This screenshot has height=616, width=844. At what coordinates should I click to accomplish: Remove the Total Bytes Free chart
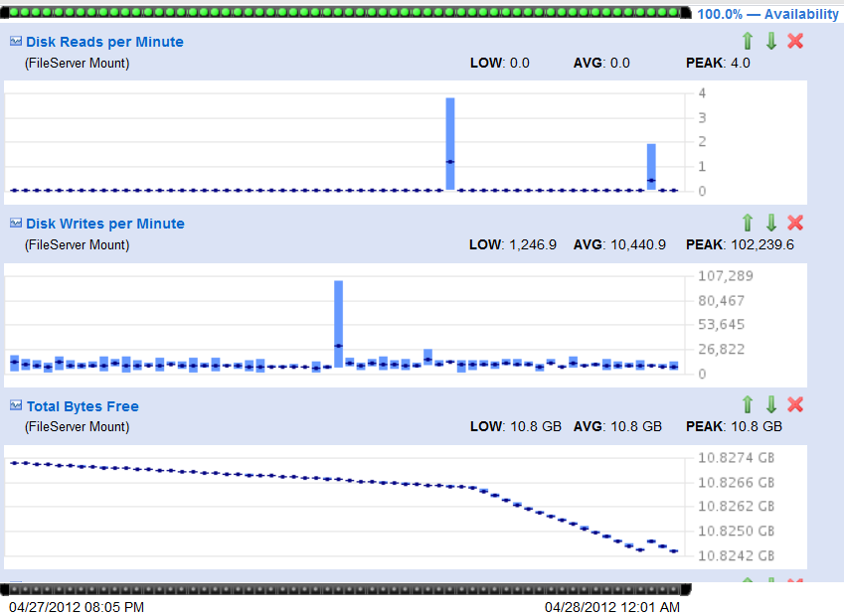pyautogui.click(x=795, y=404)
